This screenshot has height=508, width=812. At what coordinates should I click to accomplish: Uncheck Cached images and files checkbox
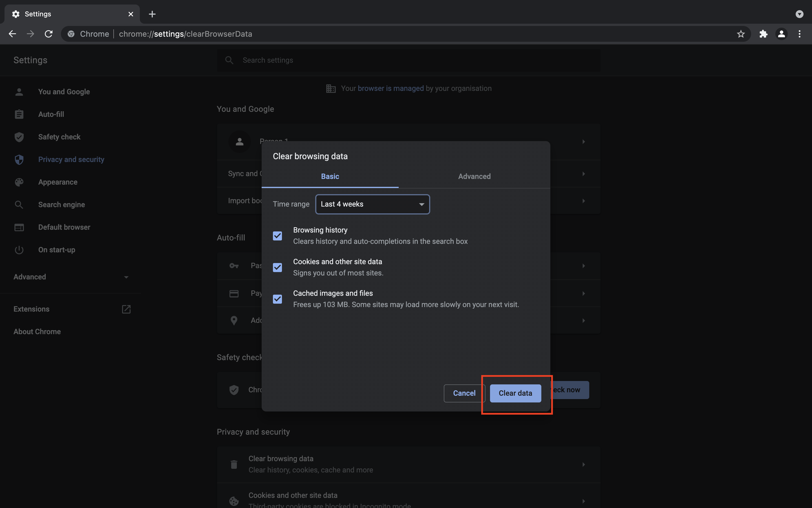coord(277,299)
